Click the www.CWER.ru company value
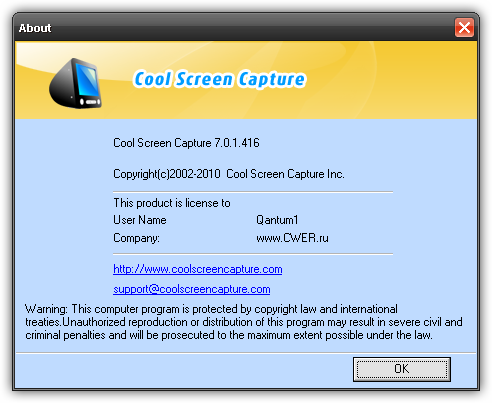This screenshot has width=492, height=403. (292, 238)
